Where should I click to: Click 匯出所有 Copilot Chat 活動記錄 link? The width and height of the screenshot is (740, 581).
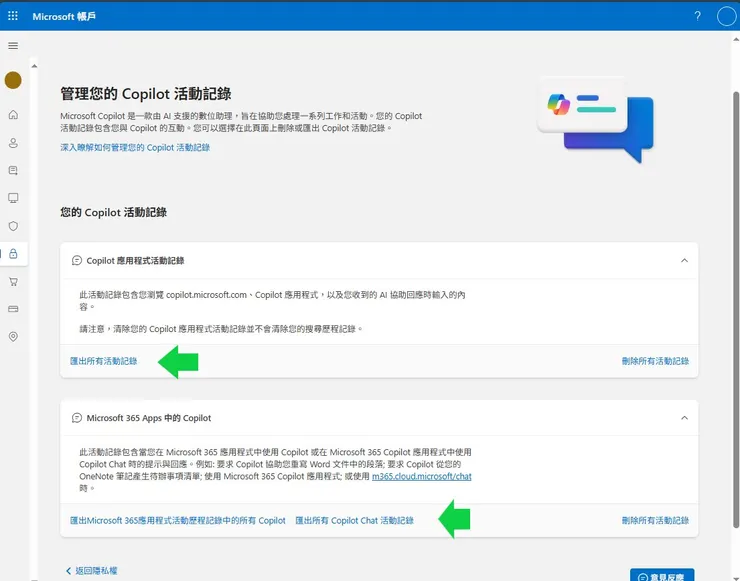pos(354,521)
